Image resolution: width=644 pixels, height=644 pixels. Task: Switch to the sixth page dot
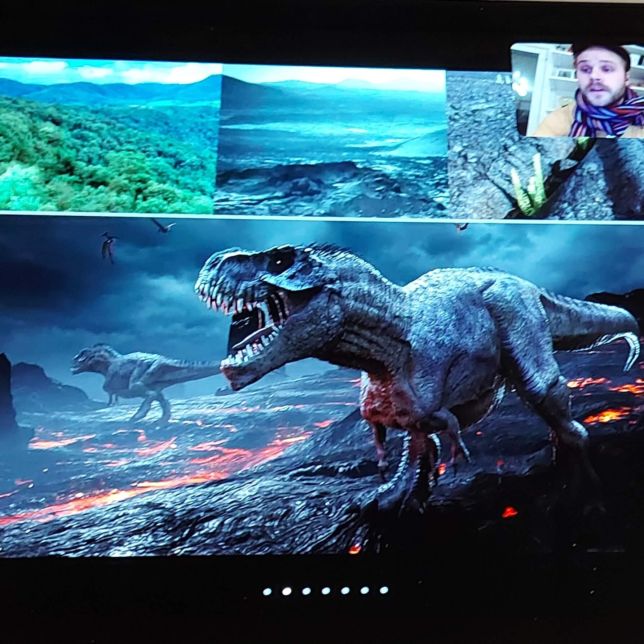click(365, 590)
